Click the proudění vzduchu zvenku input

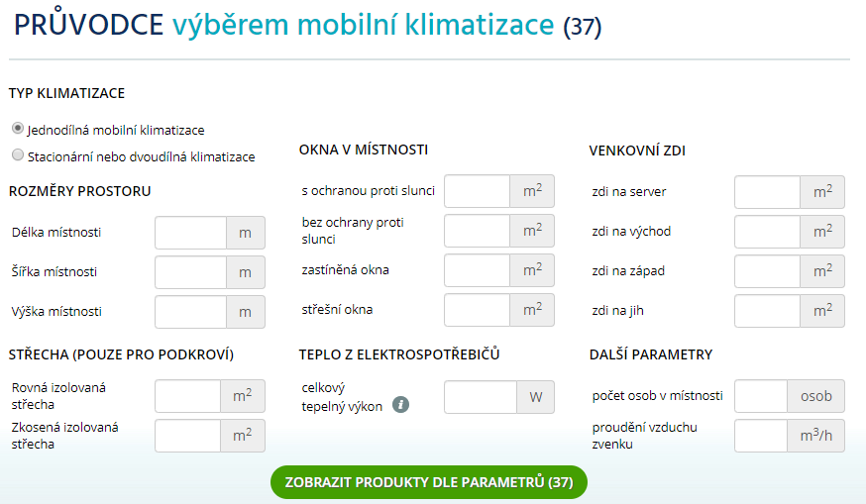(761, 436)
